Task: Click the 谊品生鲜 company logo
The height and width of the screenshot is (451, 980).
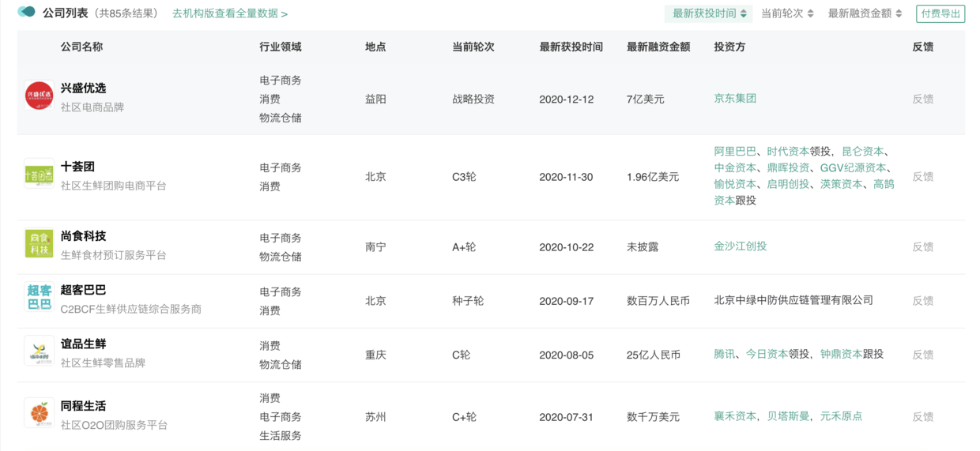Action: click(39, 351)
